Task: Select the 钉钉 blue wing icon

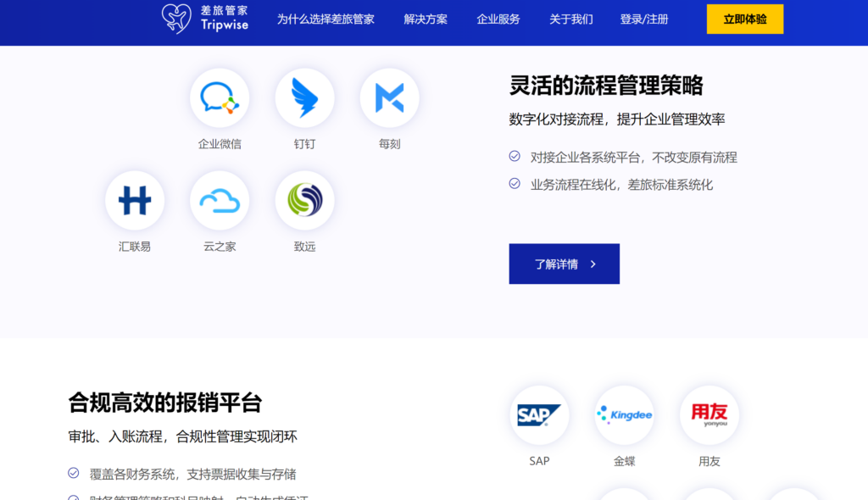Action: pyautogui.click(x=304, y=98)
